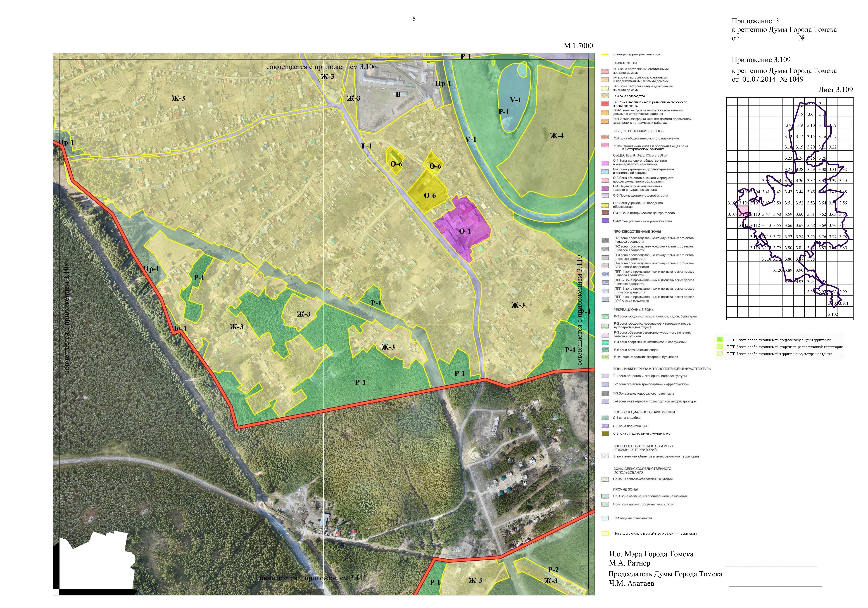
Task: Click the Ж-4 zone label on map
Action: [557, 136]
